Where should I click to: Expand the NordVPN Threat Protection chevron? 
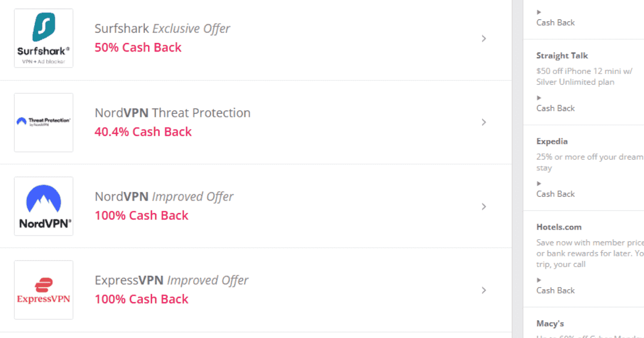pos(484,122)
